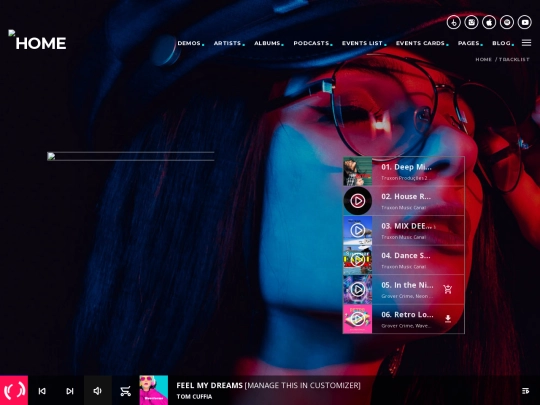Follow the Home breadcrumb link
540x405 pixels.
click(484, 59)
